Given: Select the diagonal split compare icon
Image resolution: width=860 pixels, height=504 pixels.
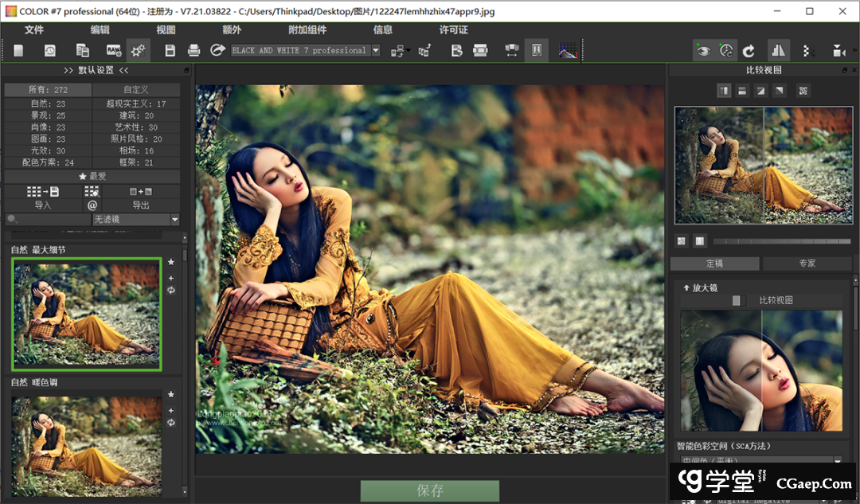Looking at the screenshot, I should [760, 90].
